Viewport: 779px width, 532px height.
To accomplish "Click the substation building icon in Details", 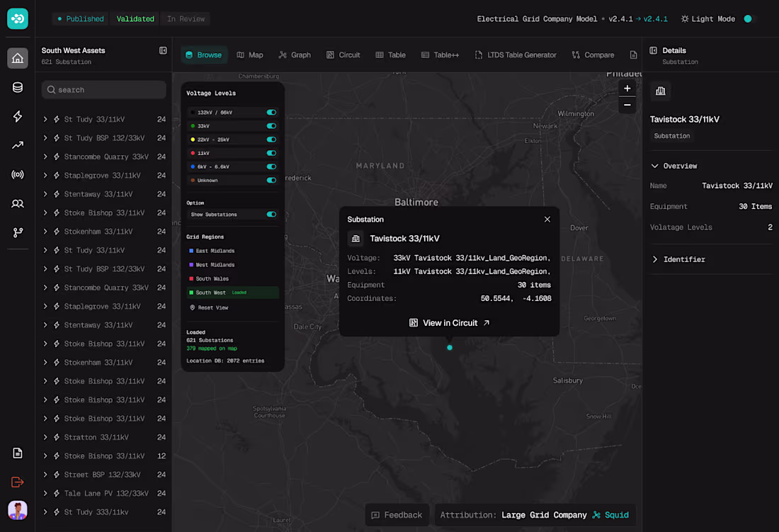I will (x=660, y=91).
